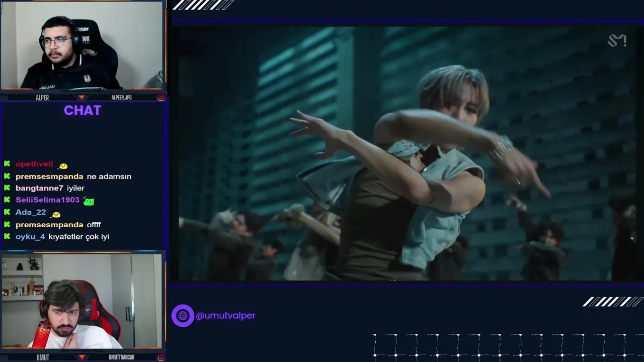This screenshot has height=362, width=644.
Task: Select the message 'kıyafetler çok iyi'
Action: pos(79,236)
